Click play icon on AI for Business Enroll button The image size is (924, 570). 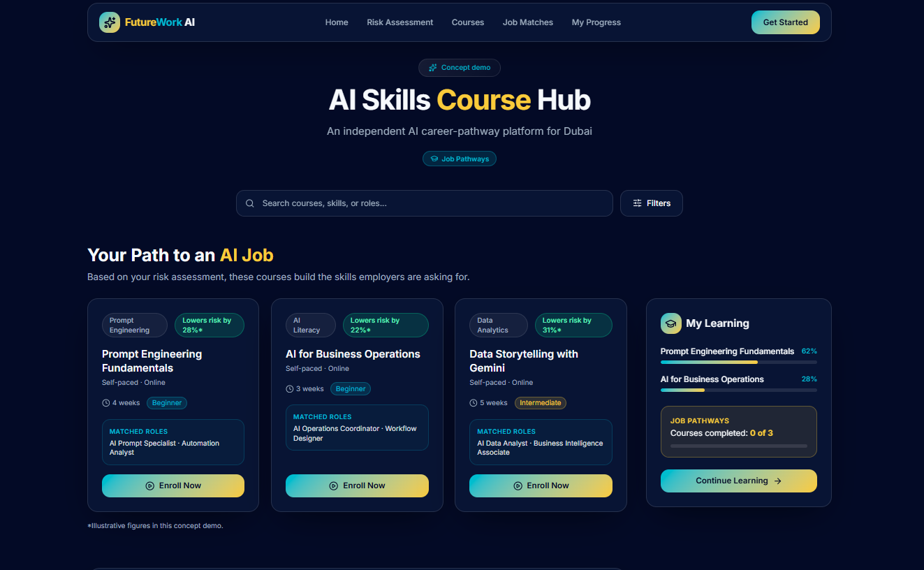pos(333,485)
